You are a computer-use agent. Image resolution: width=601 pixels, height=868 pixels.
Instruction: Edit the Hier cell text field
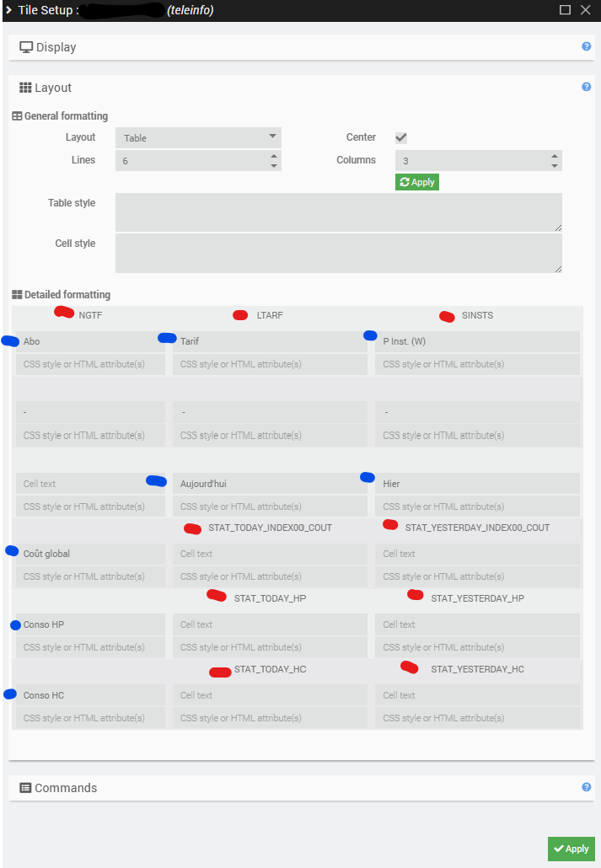pos(477,484)
